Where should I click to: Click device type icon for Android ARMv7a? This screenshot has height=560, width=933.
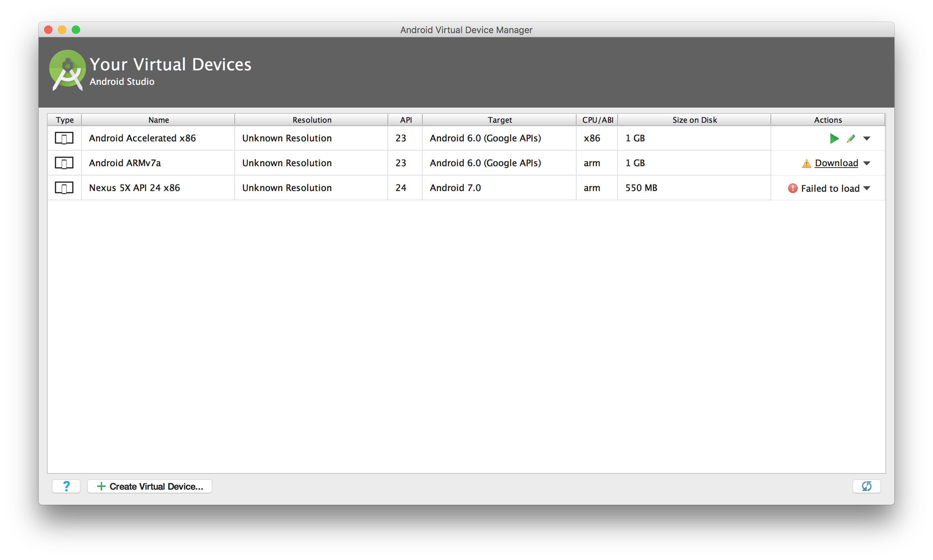point(64,163)
